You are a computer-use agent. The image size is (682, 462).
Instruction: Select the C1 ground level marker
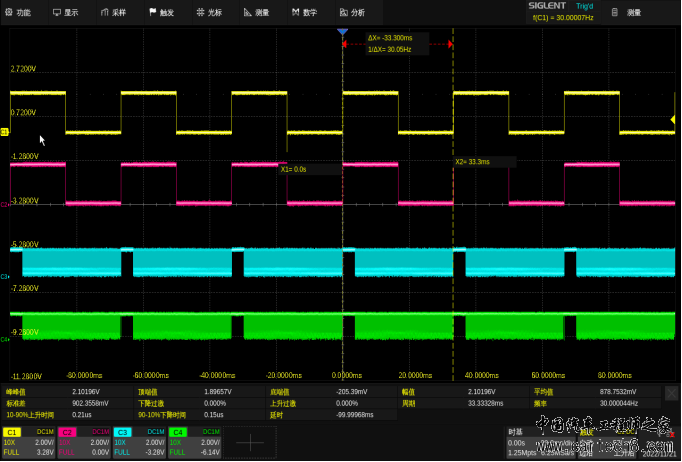(x=4, y=132)
